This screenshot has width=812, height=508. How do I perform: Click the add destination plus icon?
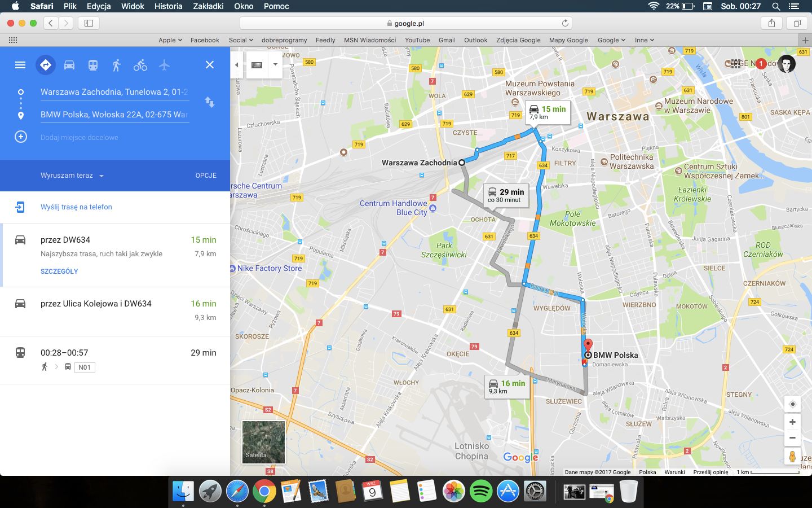21,137
